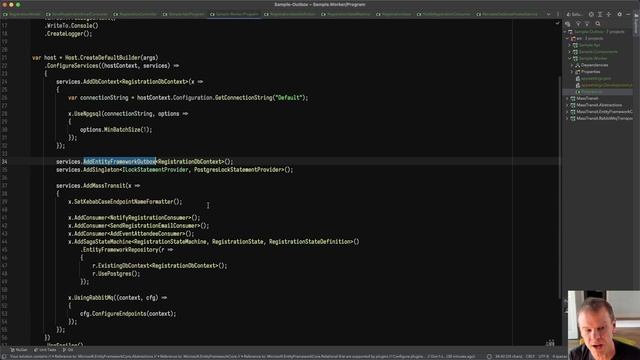
Task: Open the Git tool window button
Action: [x=68, y=350]
